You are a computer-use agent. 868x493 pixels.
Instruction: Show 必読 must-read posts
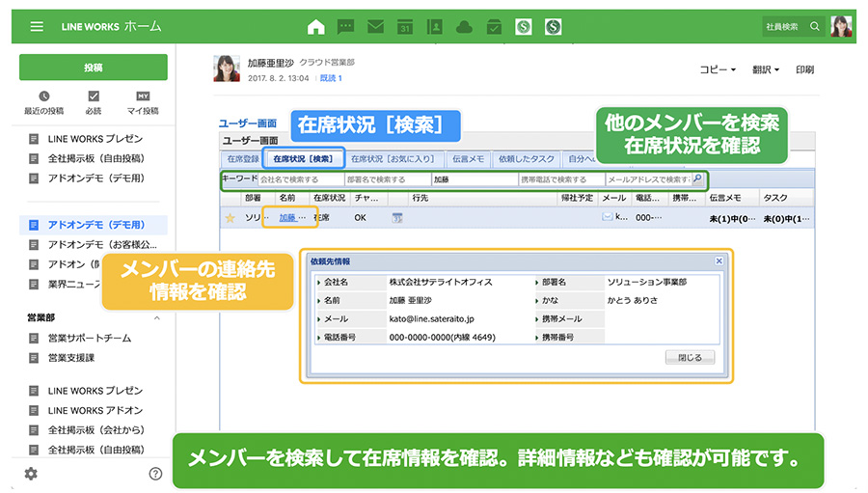[94, 103]
